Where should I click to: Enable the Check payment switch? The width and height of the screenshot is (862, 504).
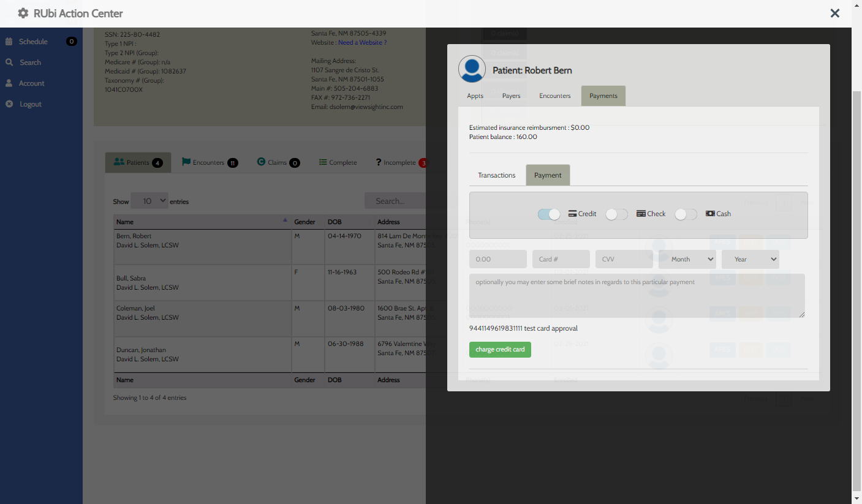click(x=616, y=214)
